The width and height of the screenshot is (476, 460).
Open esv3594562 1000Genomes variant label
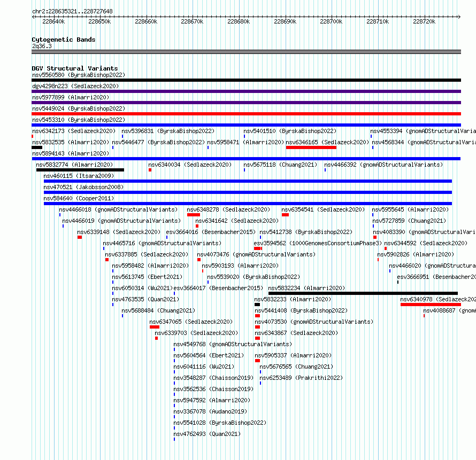318,243
